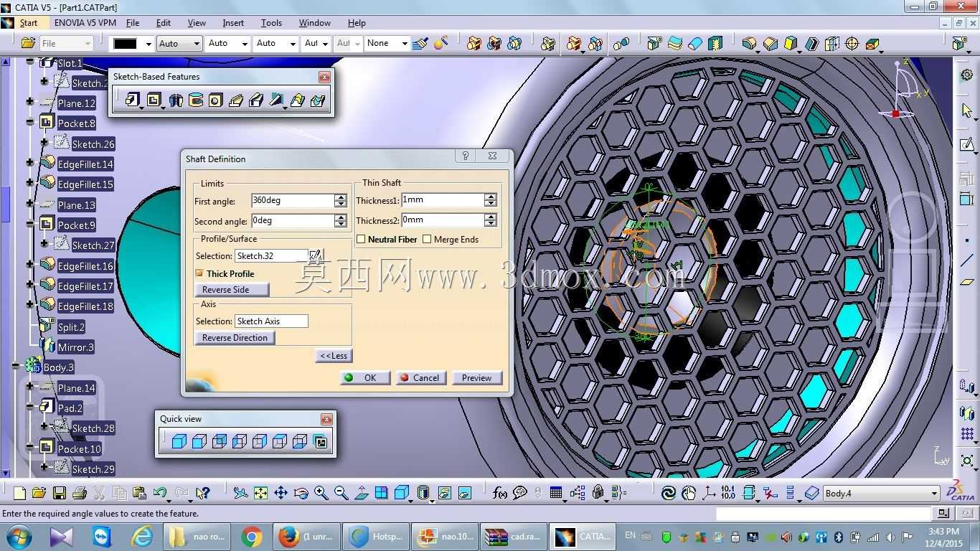This screenshot has width=980, height=551.
Task: Select the Slot tool in Sketch-Based Features
Action: point(256,100)
